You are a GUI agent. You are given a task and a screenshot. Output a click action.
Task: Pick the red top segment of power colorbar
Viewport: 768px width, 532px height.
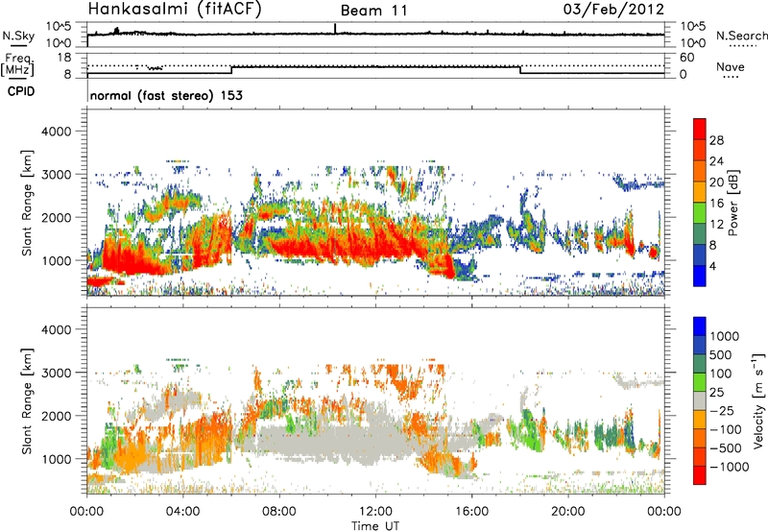(700, 129)
